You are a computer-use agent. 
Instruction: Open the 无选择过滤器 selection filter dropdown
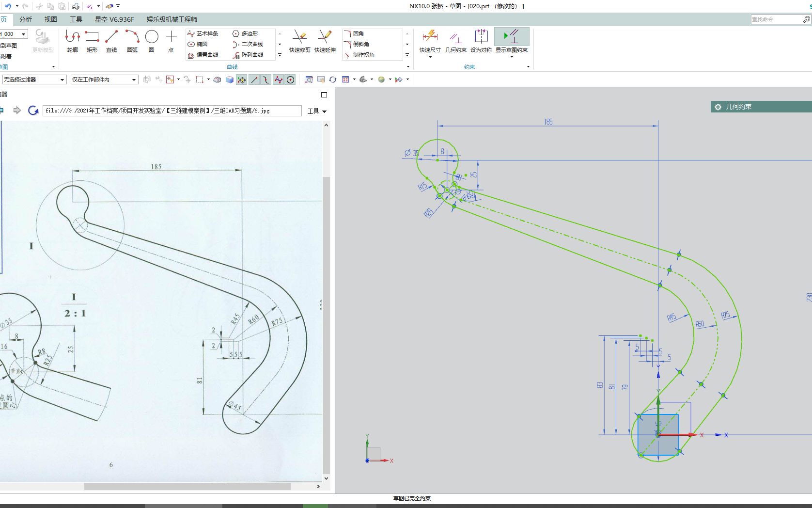click(x=34, y=79)
